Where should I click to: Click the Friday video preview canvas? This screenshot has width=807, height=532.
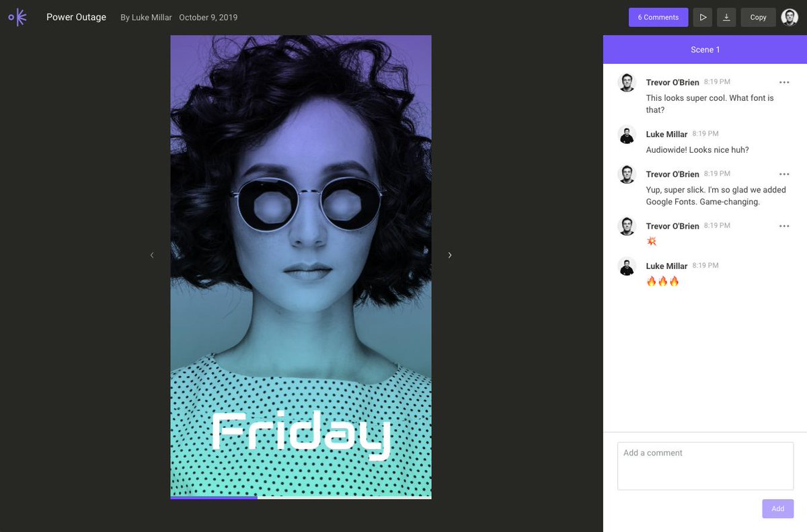(301, 266)
